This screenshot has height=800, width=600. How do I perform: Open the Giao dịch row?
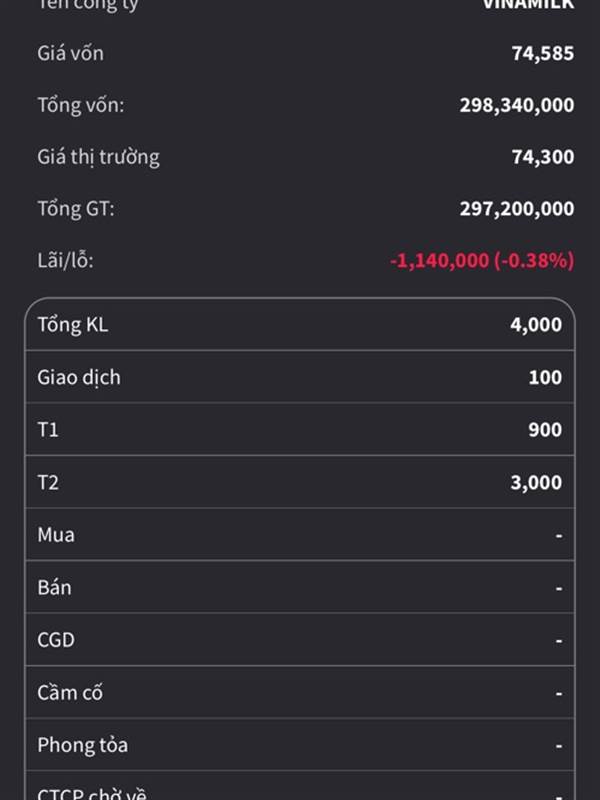(x=300, y=377)
